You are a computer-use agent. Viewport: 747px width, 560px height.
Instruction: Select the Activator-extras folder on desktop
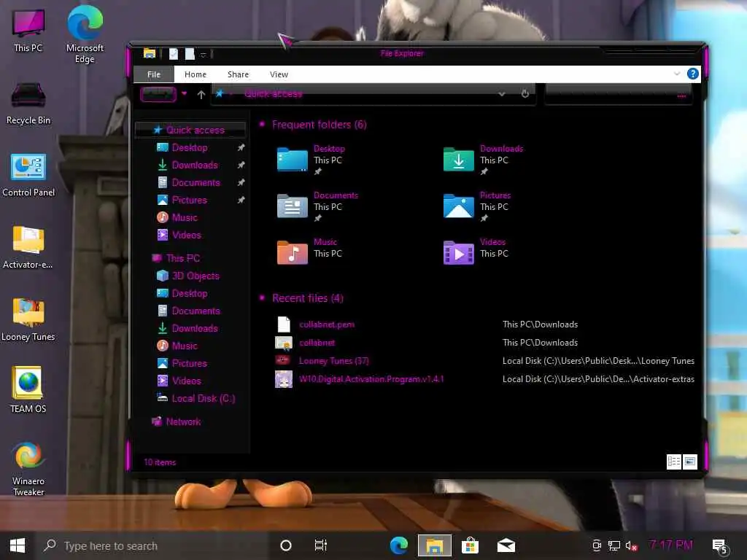[x=28, y=246]
